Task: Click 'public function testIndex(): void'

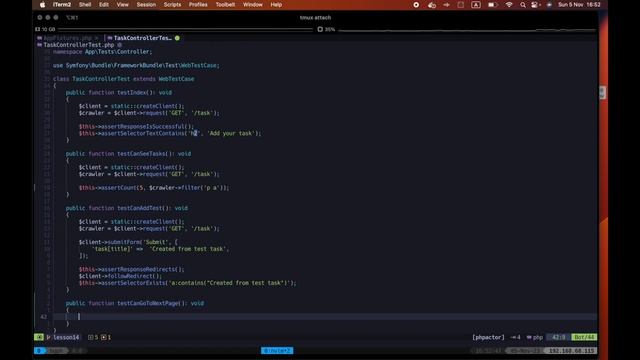Action: [119, 93]
